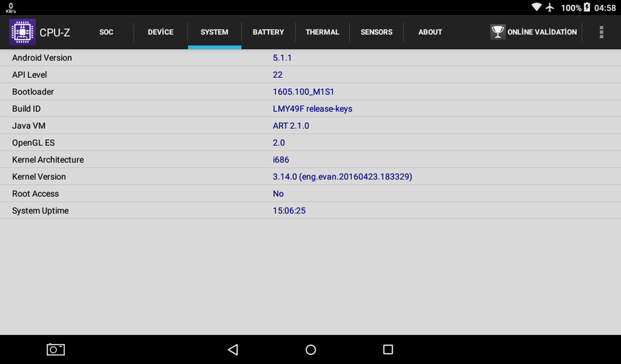621x364 pixels.
Task: Tap the OpenGL ES value 2.0
Action: click(x=279, y=143)
